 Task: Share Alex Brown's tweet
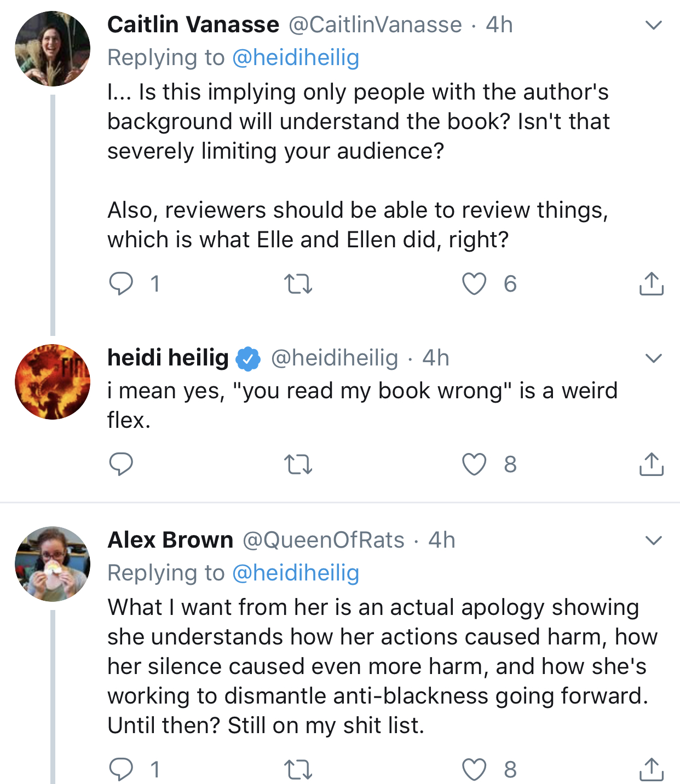pyautogui.click(x=652, y=769)
